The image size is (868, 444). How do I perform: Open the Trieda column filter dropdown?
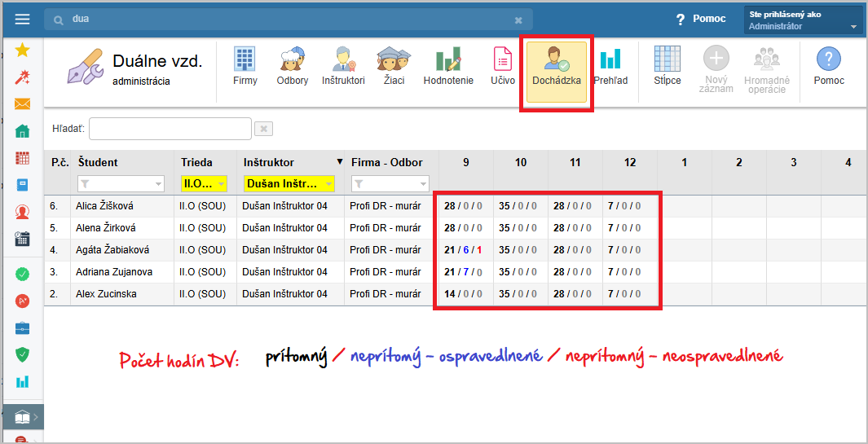(204, 183)
